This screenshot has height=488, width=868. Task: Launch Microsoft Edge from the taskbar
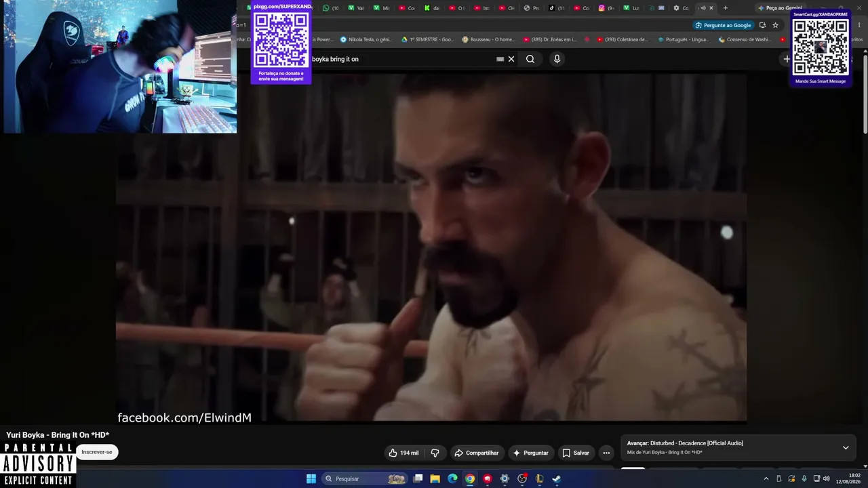tap(452, 479)
